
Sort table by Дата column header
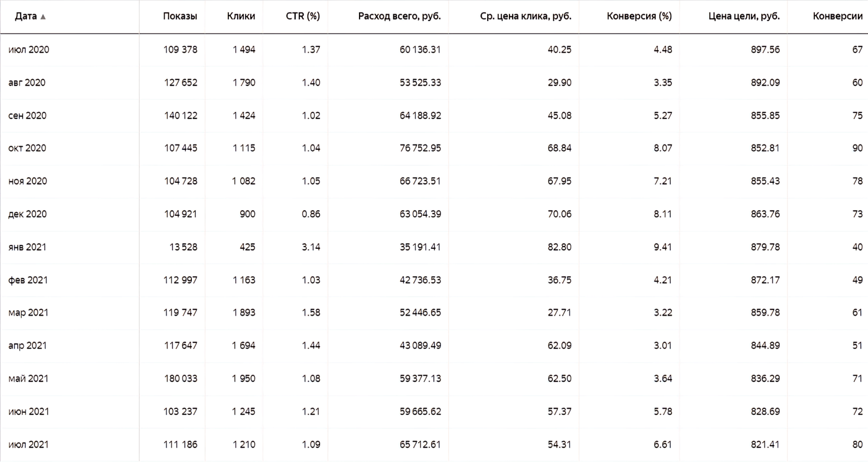pyautogui.click(x=26, y=16)
